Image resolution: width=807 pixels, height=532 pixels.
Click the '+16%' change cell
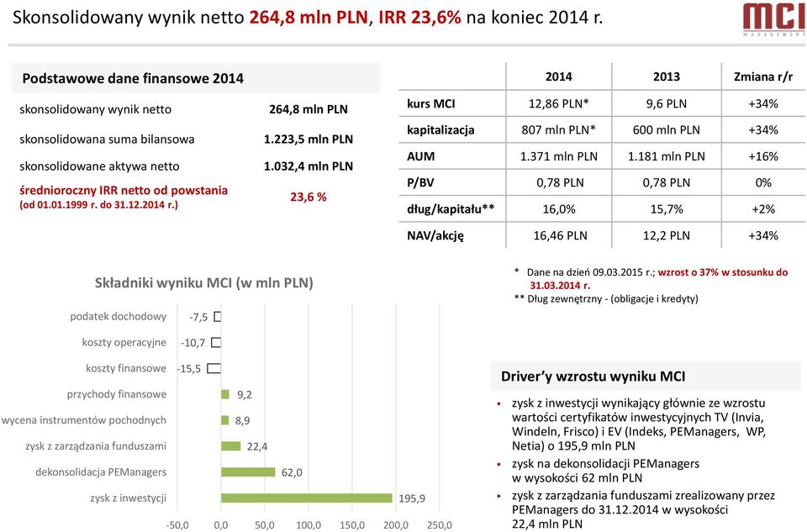point(763,156)
